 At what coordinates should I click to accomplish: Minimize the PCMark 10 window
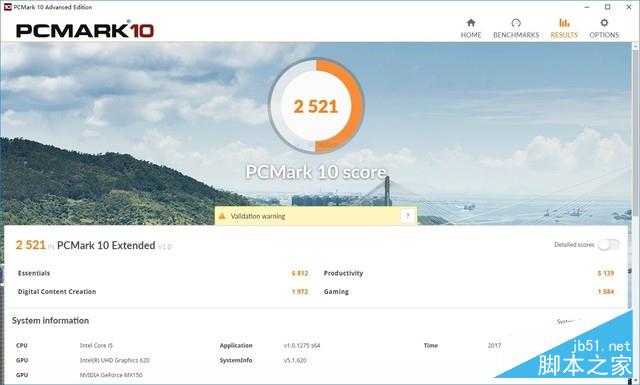tap(587, 7)
